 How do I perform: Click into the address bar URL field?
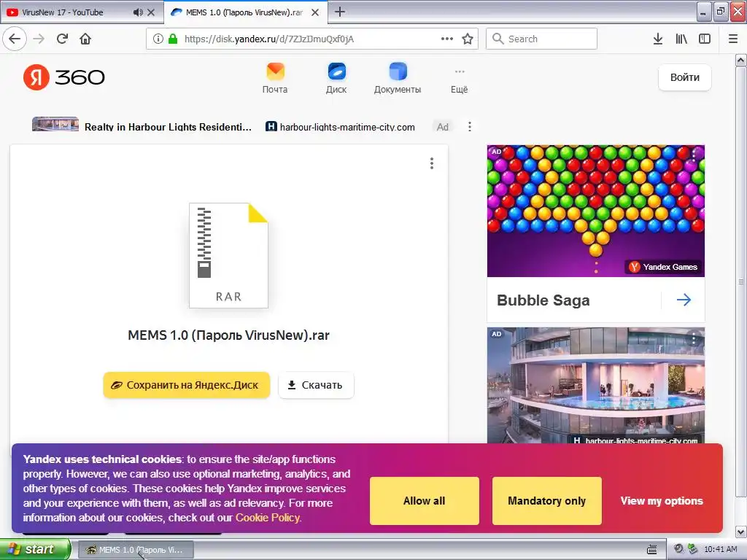pyautogui.click(x=305, y=39)
